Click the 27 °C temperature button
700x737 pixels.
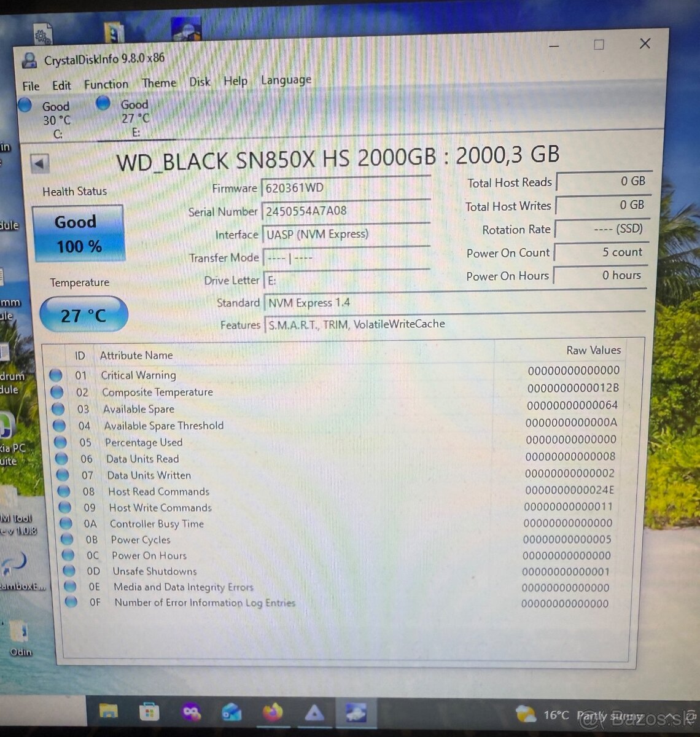click(x=84, y=315)
